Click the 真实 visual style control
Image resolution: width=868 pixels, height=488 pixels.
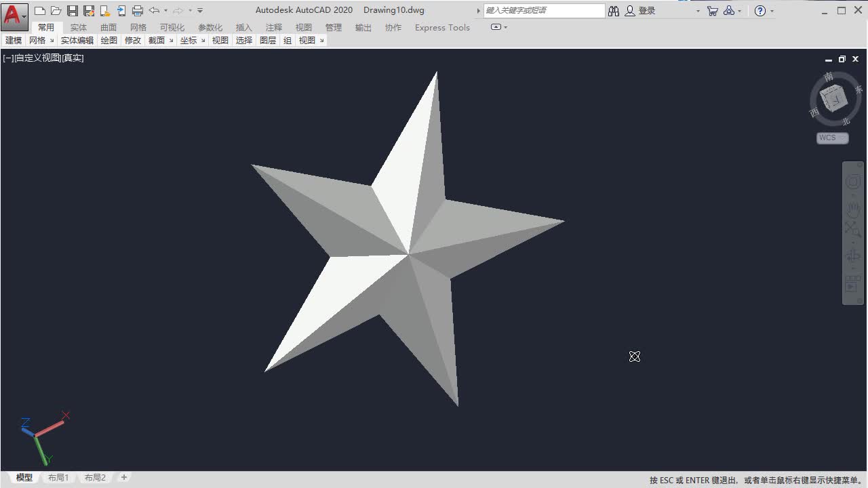pyautogui.click(x=73, y=58)
